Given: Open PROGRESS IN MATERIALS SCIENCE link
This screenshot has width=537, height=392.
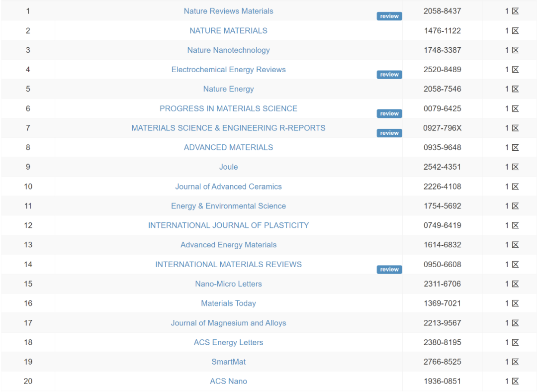Looking at the screenshot, I should point(228,108).
